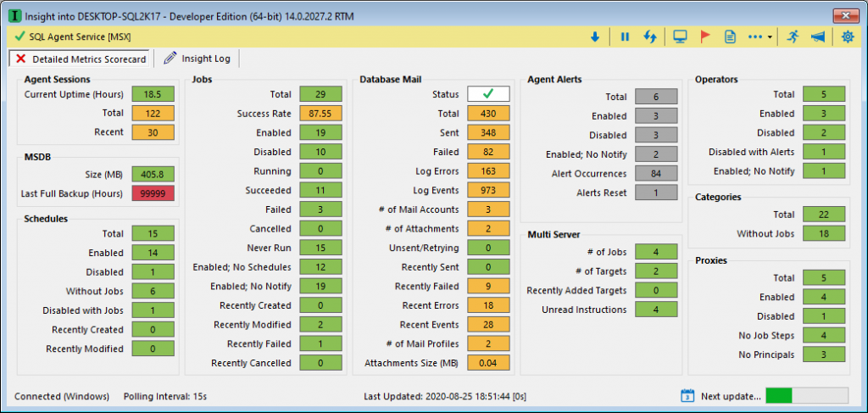Click the blue down arrow toolbar icon
The image size is (868, 413).
[595, 37]
